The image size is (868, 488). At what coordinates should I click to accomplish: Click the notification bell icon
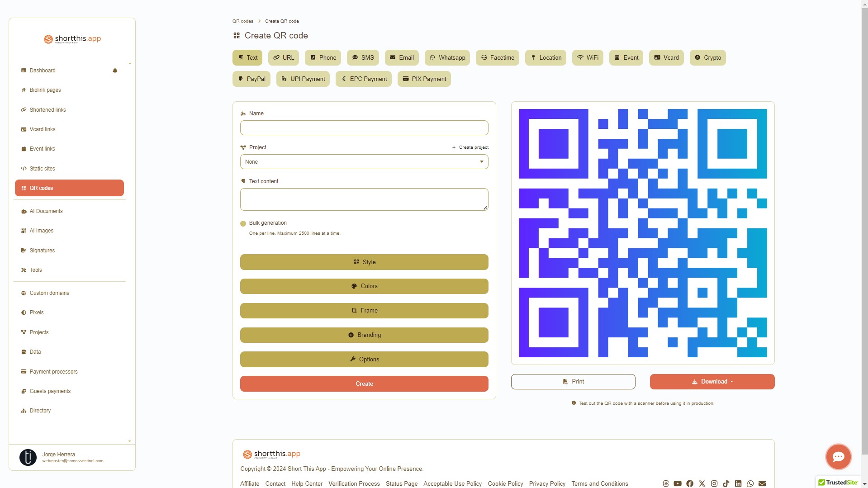pos(115,71)
